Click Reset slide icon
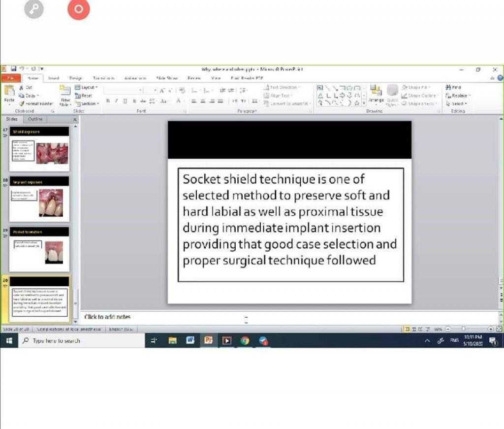 point(84,96)
